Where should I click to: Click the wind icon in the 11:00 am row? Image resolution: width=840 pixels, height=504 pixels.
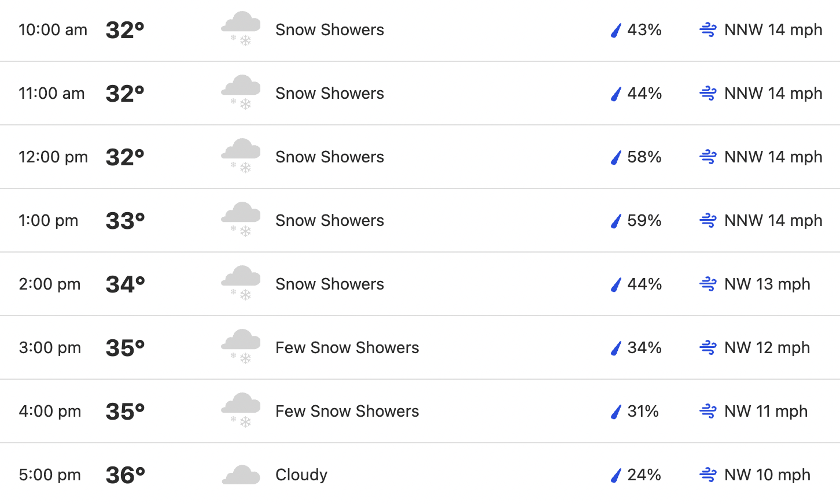point(708,93)
